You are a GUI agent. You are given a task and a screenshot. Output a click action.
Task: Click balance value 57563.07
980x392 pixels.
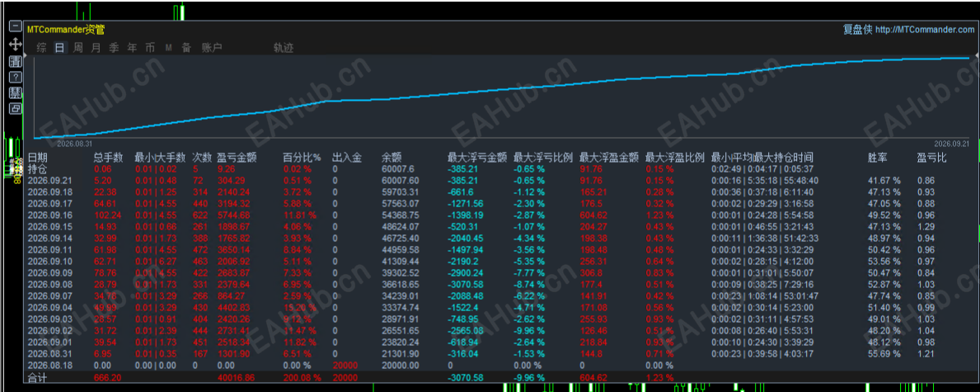click(400, 204)
